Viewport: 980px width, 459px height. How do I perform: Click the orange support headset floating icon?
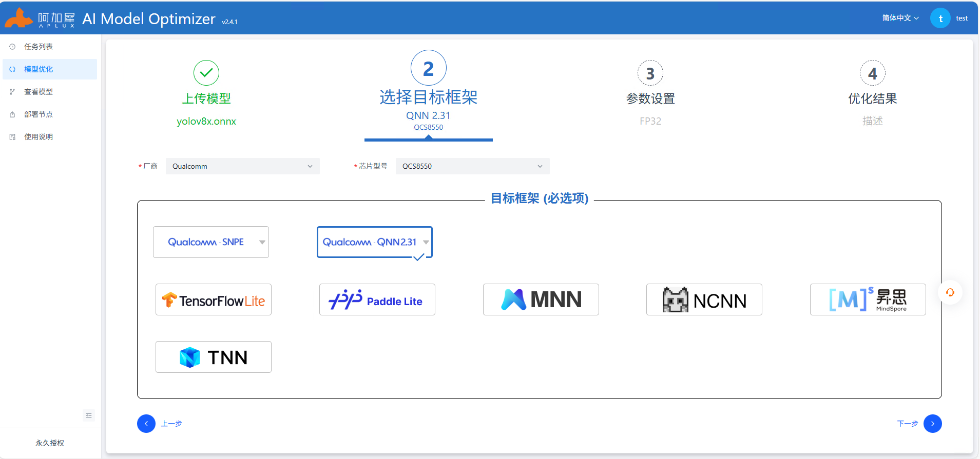(950, 292)
